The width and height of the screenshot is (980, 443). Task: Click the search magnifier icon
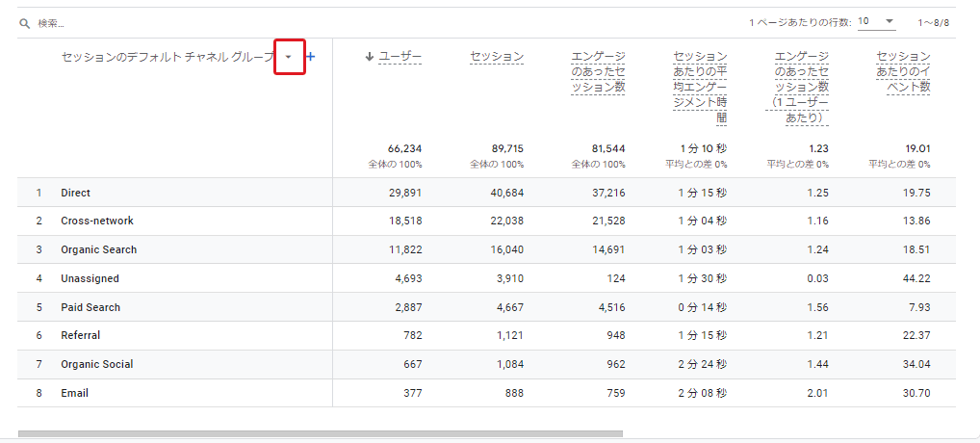click(x=24, y=24)
